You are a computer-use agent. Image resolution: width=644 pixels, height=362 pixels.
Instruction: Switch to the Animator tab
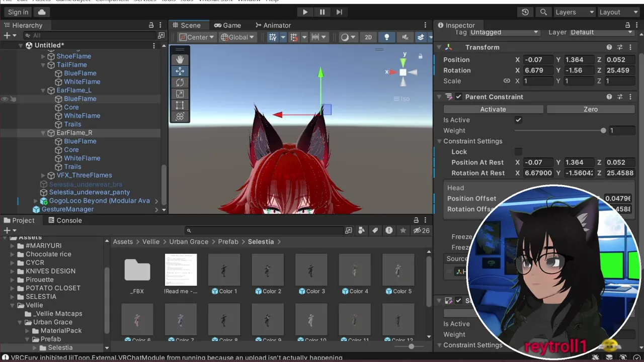pos(273,25)
